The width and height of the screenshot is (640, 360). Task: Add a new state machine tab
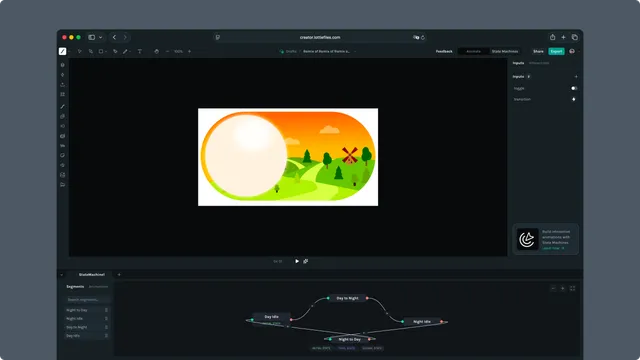tap(119, 275)
